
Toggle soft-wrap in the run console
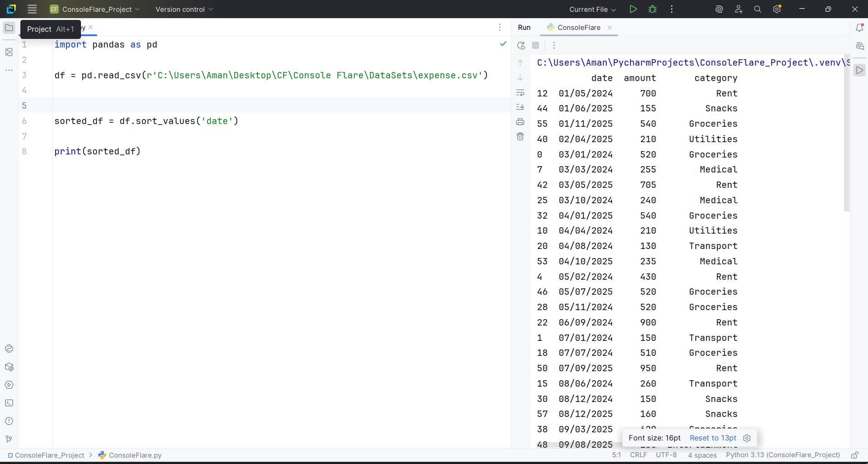[x=520, y=93]
